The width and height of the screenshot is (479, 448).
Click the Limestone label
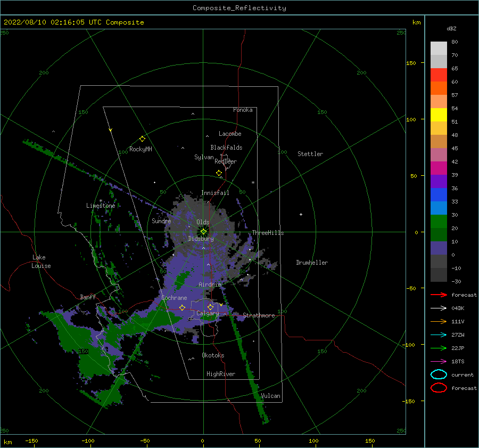[101, 206]
